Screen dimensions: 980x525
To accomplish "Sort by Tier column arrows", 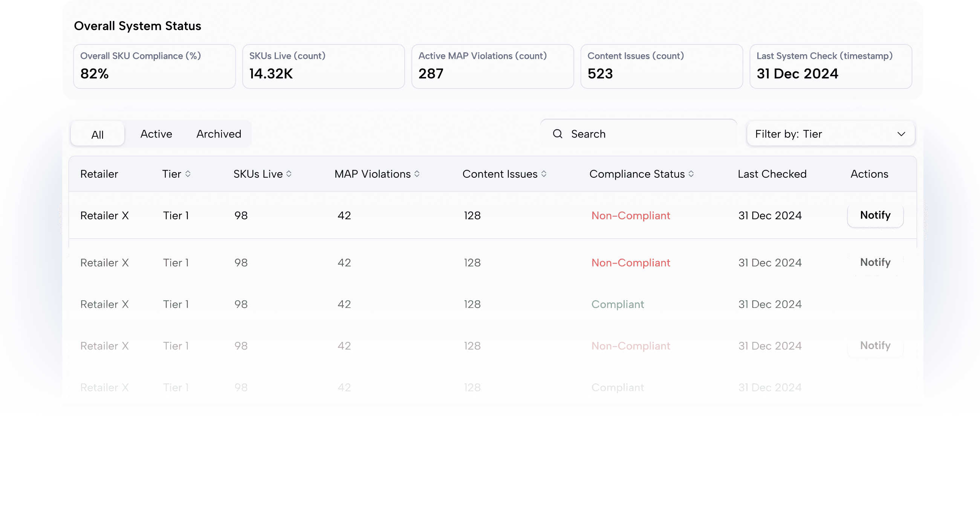I will coord(188,174).
